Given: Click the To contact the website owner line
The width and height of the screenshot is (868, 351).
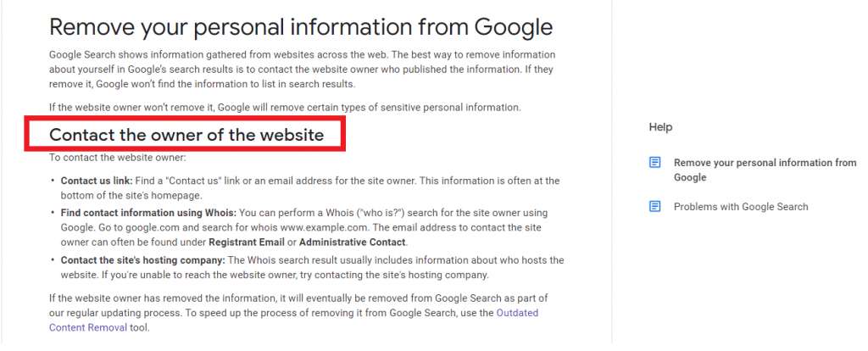Looking at the screenshot, I should point(118,158).
